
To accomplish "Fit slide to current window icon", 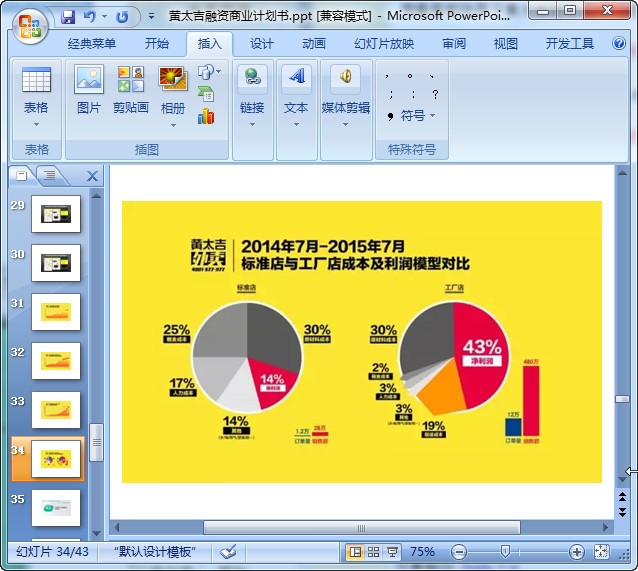I will [x=601, y=552].
